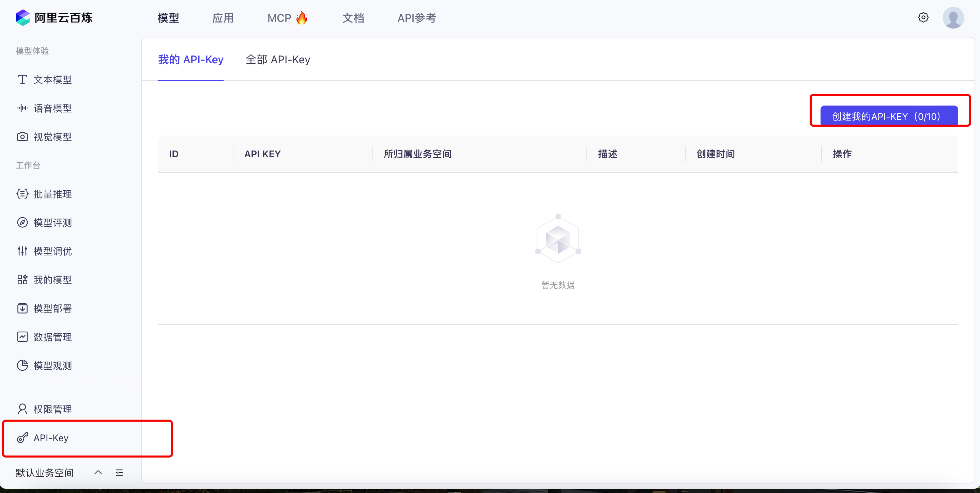Click the data management chart icon
980x493 pixels.
click(x=22, y=337)
